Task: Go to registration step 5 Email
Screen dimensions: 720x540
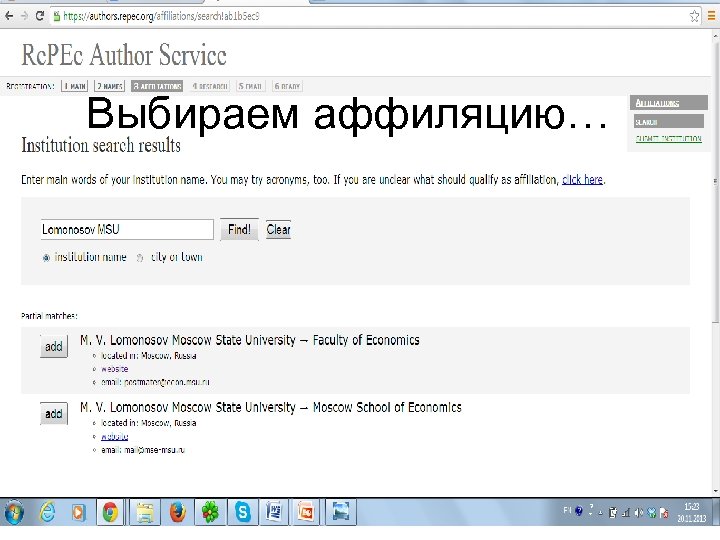Action: point(250,86)
